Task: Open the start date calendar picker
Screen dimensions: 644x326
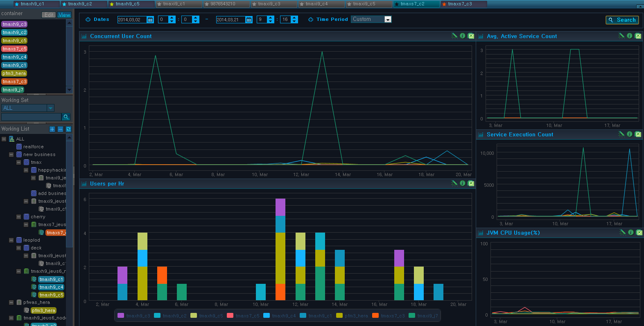Action: point(150,20)
